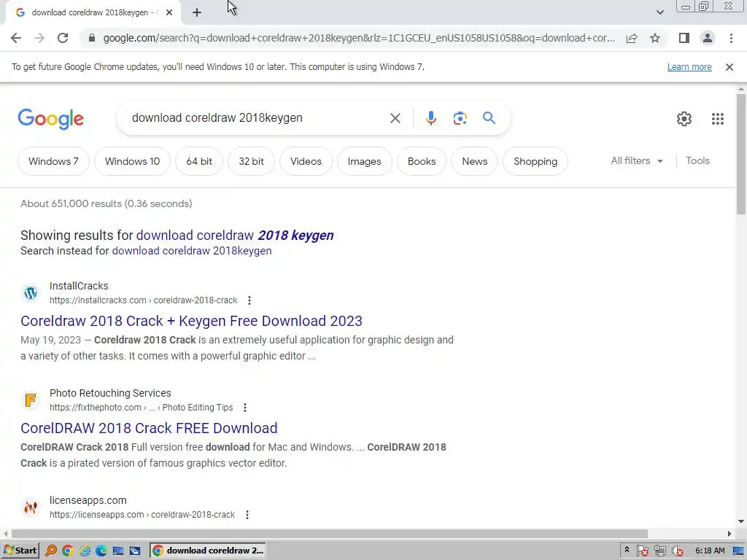
Task: Open 'Coreldraw 2018 Crack + Keygen Free Download 2023'
Action: 192,321
